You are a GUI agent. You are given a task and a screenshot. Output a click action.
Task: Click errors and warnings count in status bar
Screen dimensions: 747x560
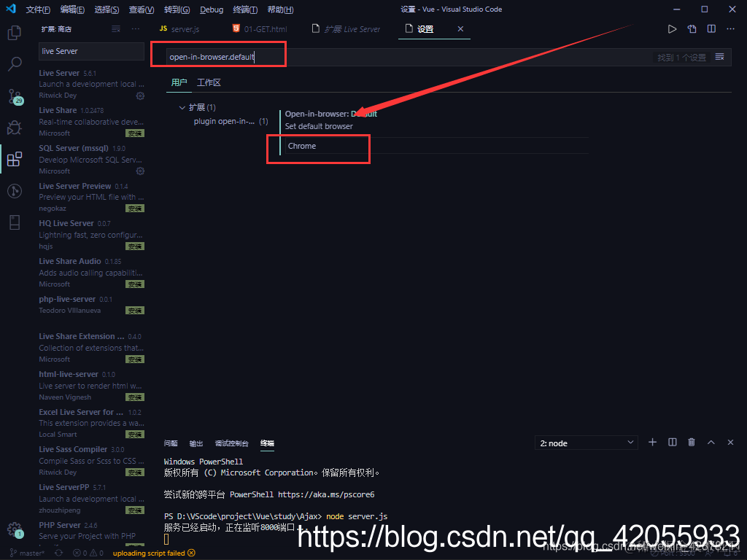click(x=88, y=553)
